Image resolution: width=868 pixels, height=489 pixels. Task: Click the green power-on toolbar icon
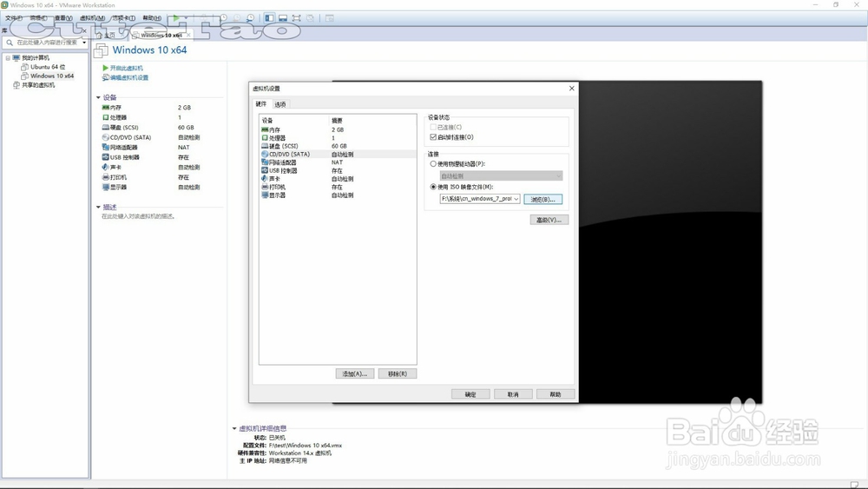point(175,17)
